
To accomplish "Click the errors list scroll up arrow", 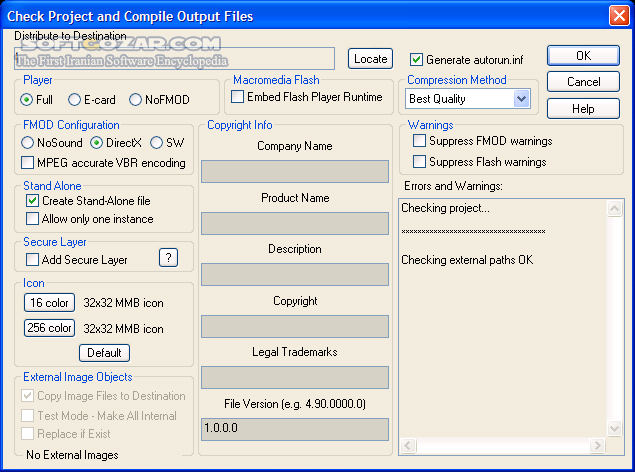I will pos(614,208).
